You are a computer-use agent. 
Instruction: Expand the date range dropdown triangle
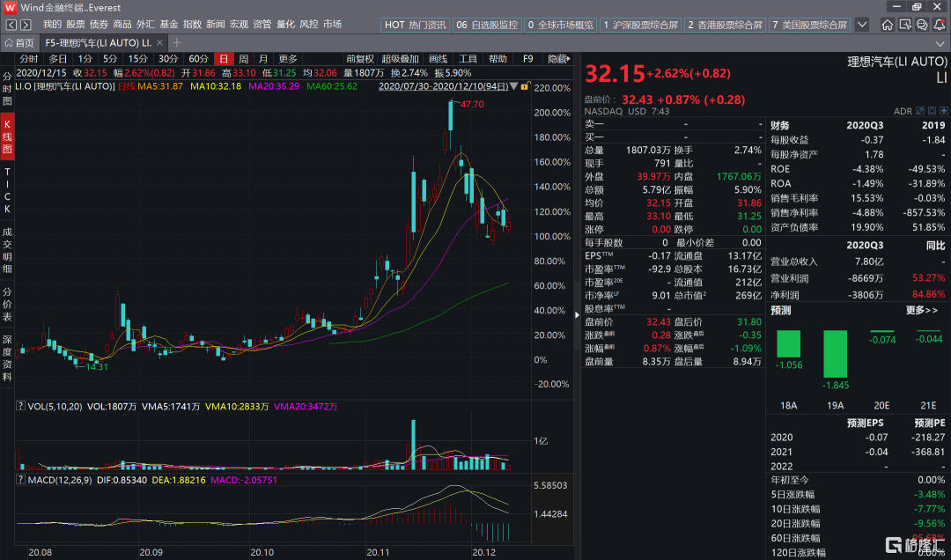[x=514, y=87]
